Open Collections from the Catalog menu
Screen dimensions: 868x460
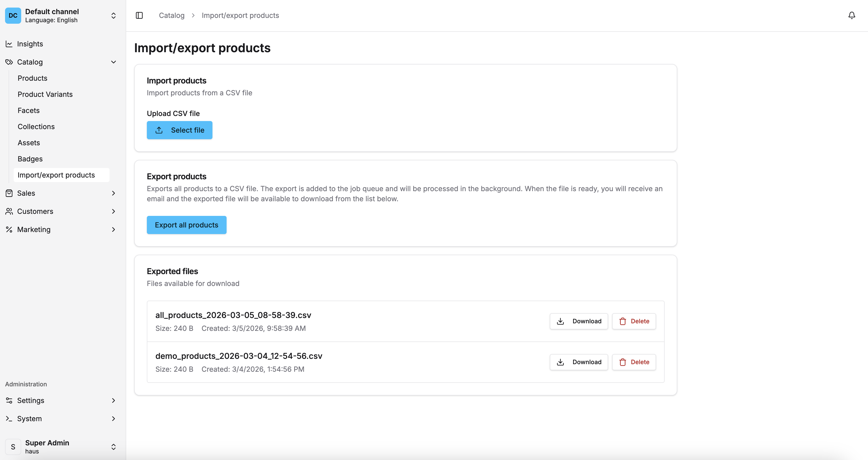(x=36, y=126)
